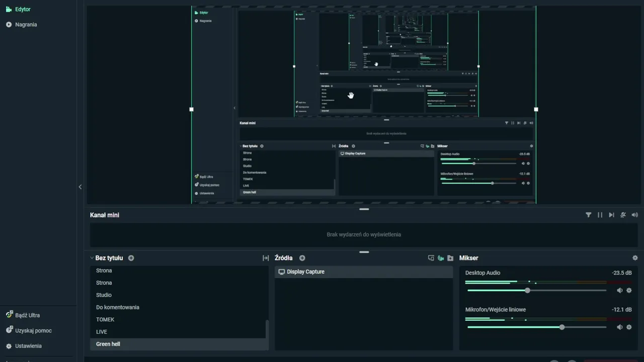
Task: Collapse the left sidebar with the arrow
Action: coord(80,187)
